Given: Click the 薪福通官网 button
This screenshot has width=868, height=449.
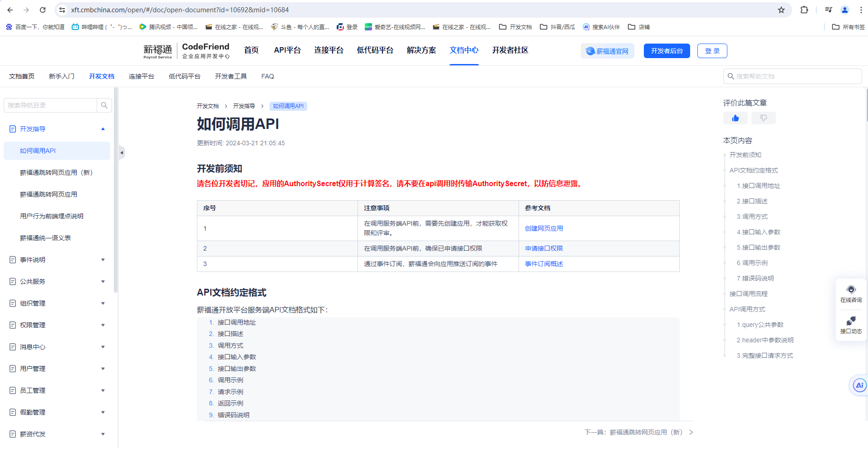Looking at the screenshot, I should (608, 51).
